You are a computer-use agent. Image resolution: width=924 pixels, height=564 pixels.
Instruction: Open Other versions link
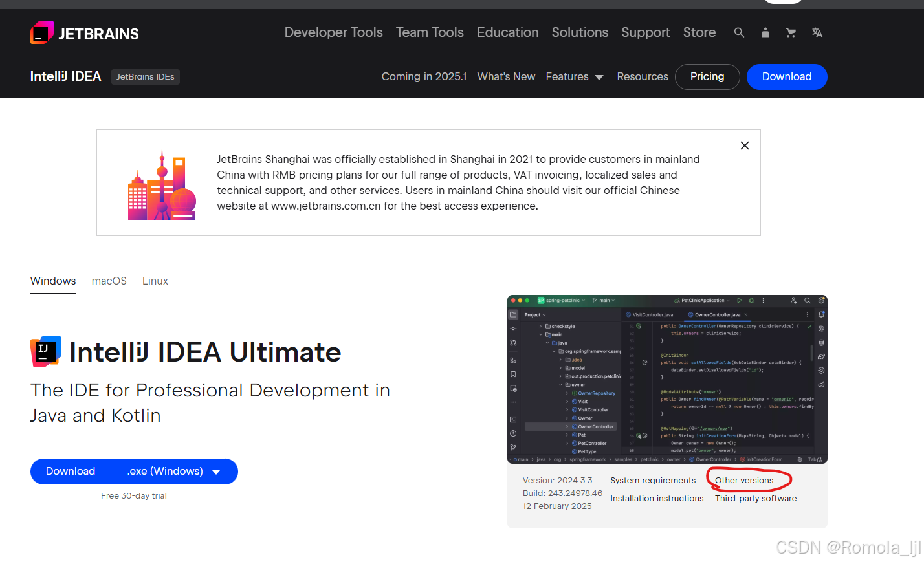pos(744,480)
